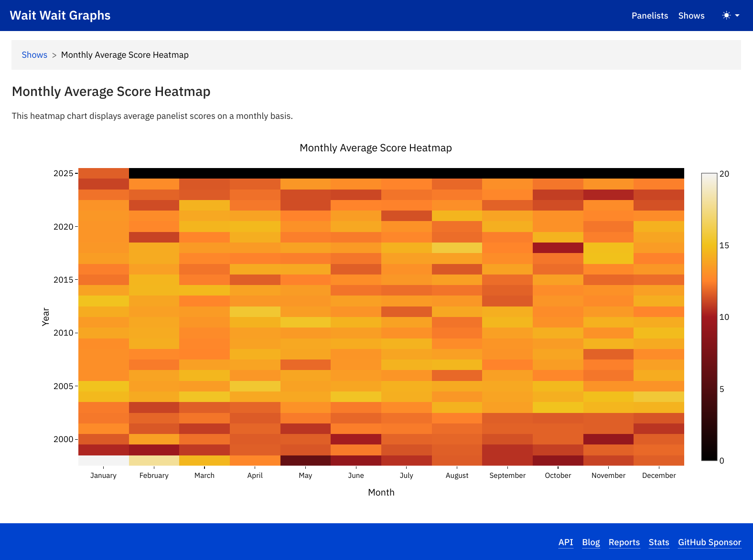Select the white January cell in bottom row
Image resolution: width=753 pixels, height=560 pixels.
point(103,461)
